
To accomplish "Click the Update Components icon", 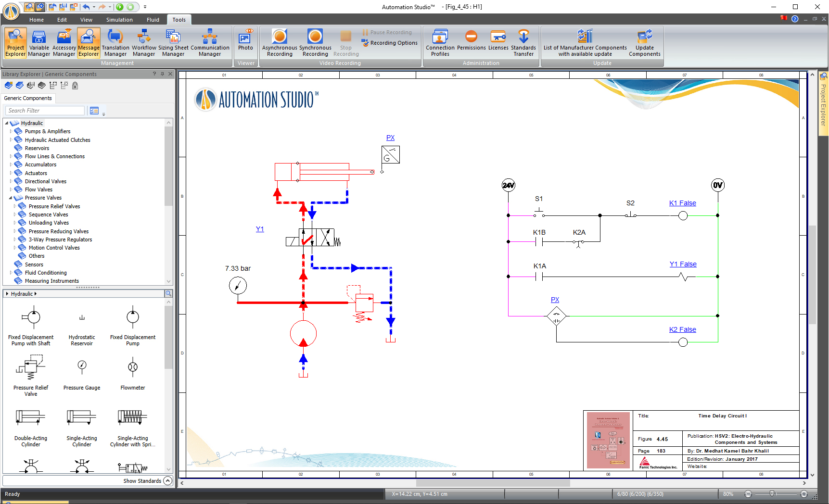I will coord(644,42).
